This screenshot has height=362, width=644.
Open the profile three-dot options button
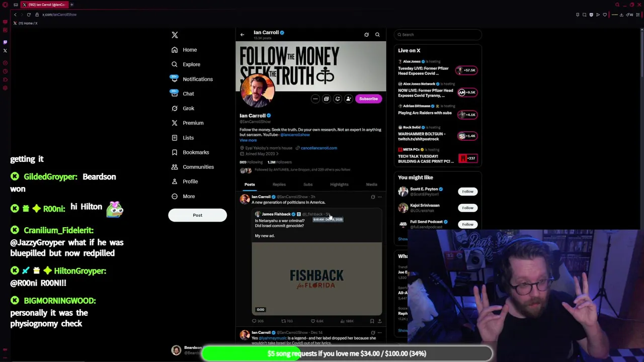click(315, 99)
